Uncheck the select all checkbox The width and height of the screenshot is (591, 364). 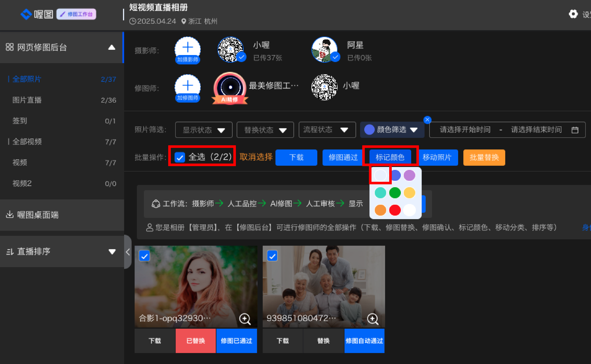click(180, 157)
